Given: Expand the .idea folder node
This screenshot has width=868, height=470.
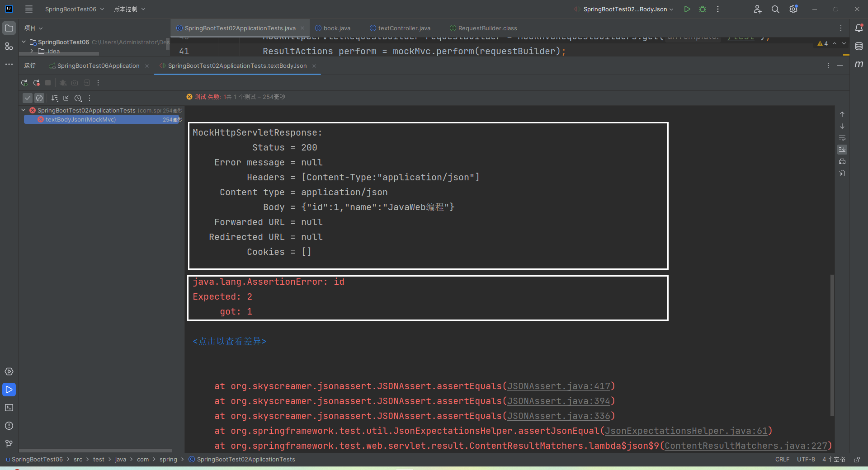Looking at the screenshot, I should 32,51.
